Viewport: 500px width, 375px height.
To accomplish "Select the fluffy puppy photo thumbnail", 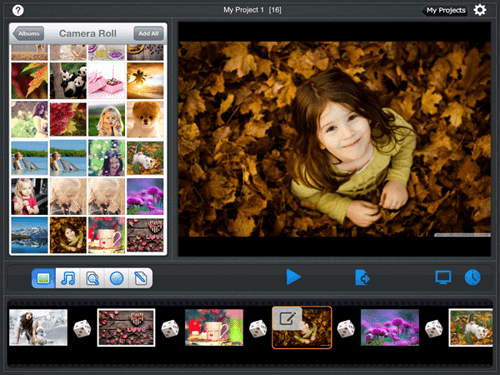I will pos(145,119).
